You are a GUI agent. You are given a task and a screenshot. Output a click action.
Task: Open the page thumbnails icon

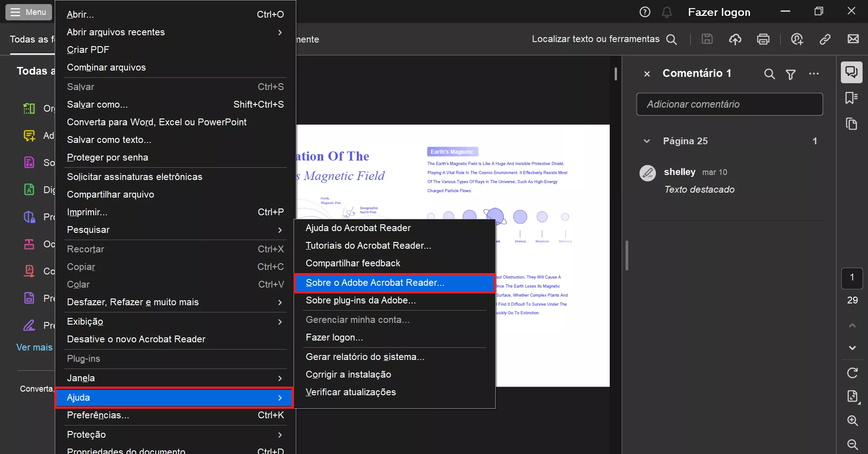tap(852, 123)
